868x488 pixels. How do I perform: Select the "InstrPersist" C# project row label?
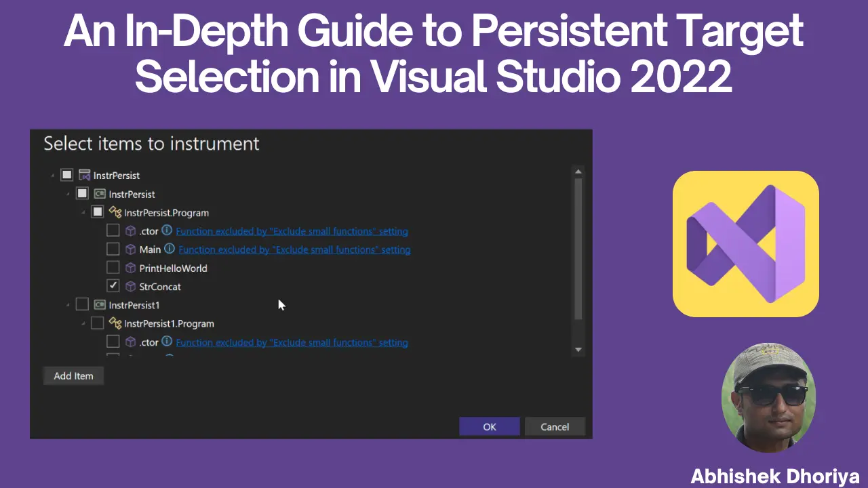point(132,194)
